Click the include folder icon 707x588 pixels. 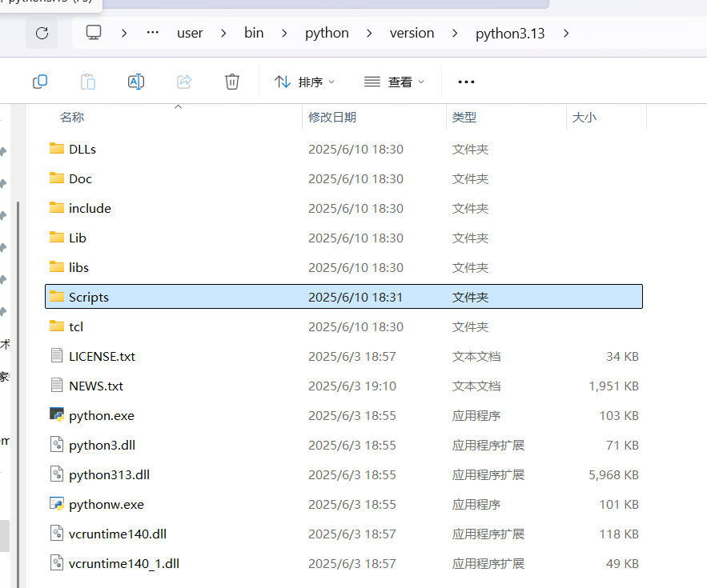57,207
